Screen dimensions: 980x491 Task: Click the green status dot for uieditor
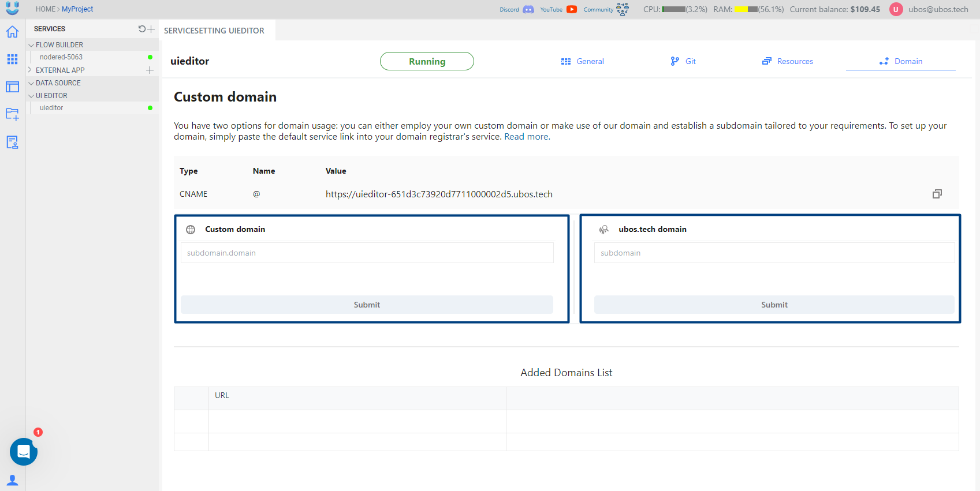(150, 108)
